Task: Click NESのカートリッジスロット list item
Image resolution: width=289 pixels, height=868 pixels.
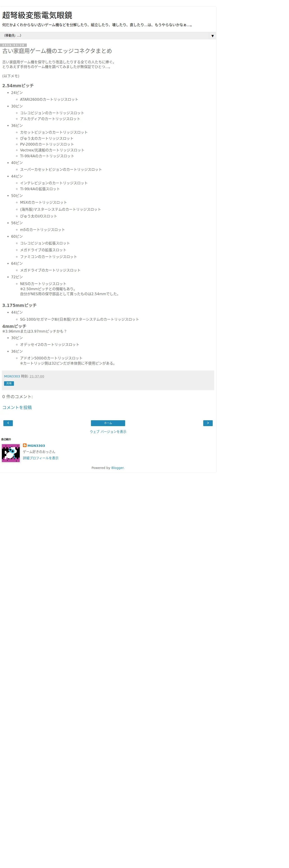Action: [43, 284]
